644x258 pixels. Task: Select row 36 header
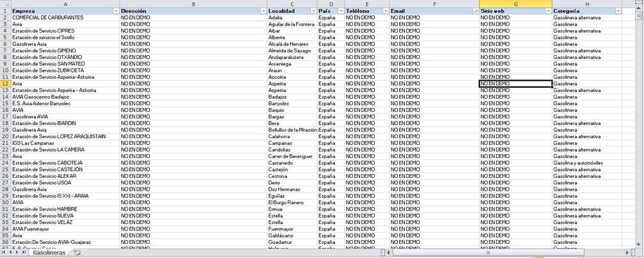(5, 242)
